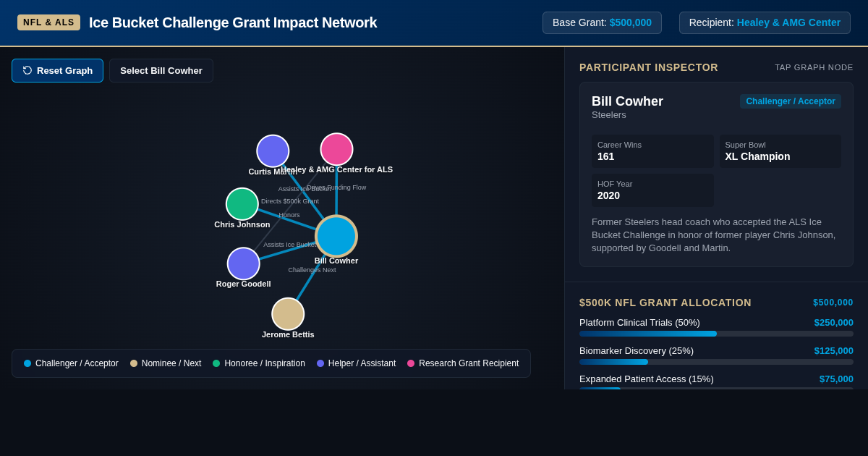868x456 pixels.
Task: Click the Career Wins 161 stat card
Action: point(652,151)
